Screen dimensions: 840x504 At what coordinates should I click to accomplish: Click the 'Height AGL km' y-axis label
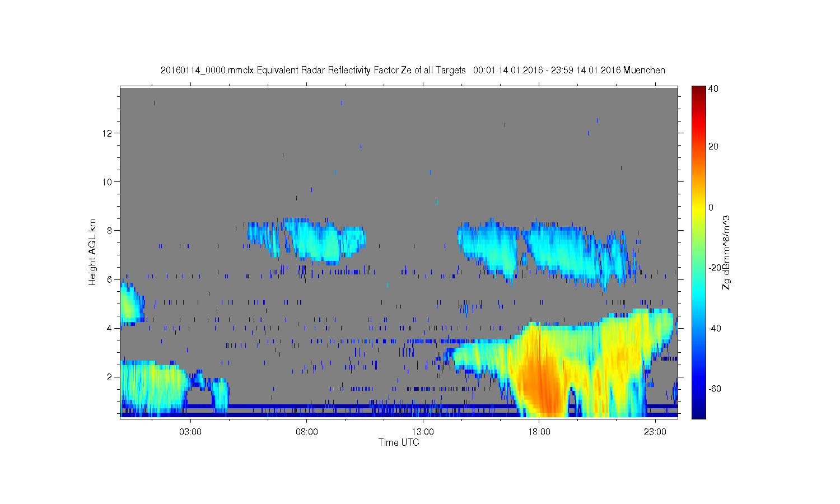tap(92, 252)
